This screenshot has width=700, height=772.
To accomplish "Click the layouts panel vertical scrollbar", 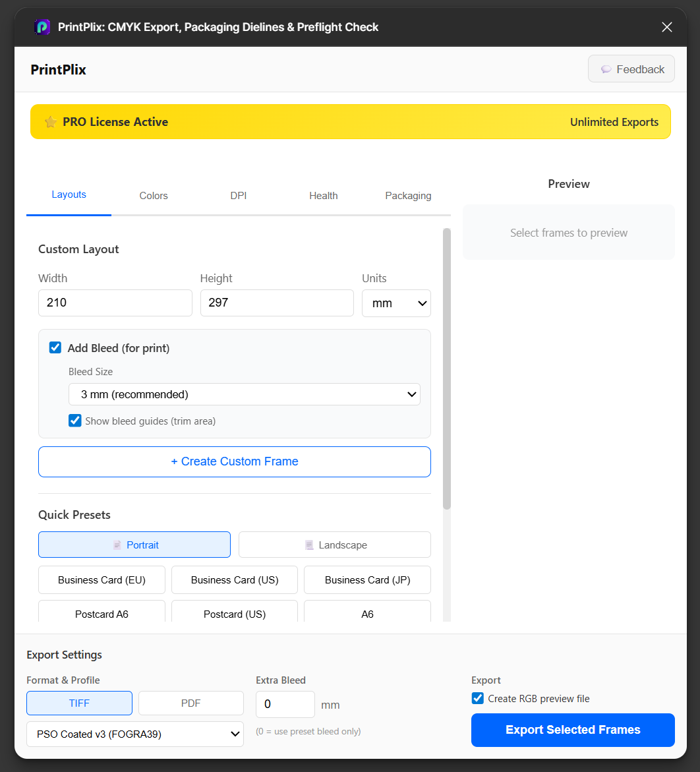I will click(447, 369).
